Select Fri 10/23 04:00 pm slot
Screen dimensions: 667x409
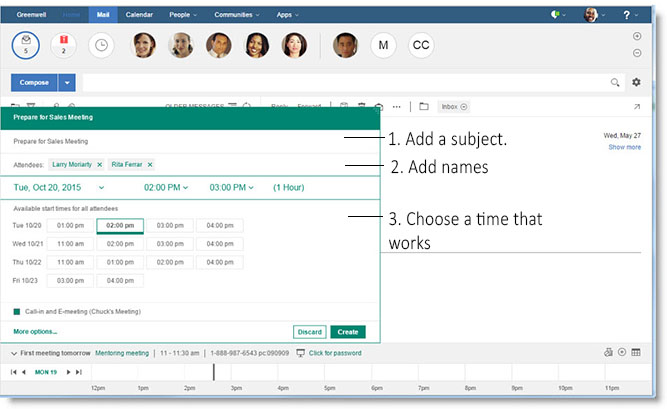coord(120,280)
